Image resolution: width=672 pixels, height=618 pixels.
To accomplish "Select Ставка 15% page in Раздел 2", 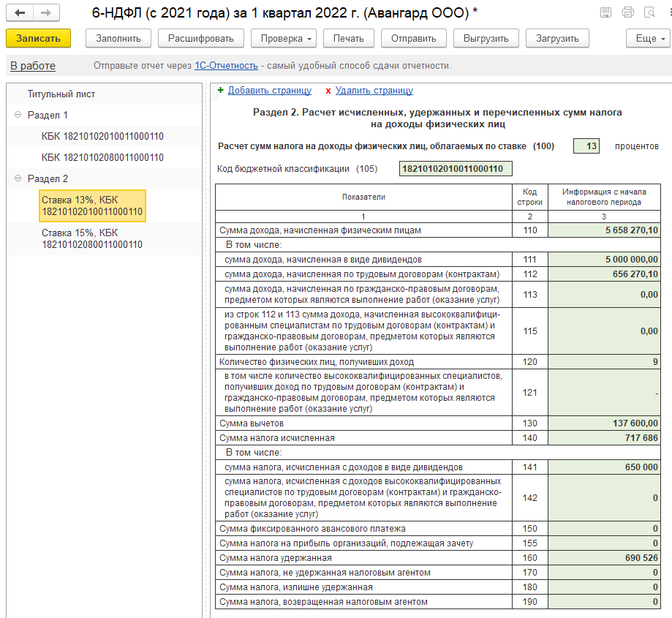I will (91, 238).
